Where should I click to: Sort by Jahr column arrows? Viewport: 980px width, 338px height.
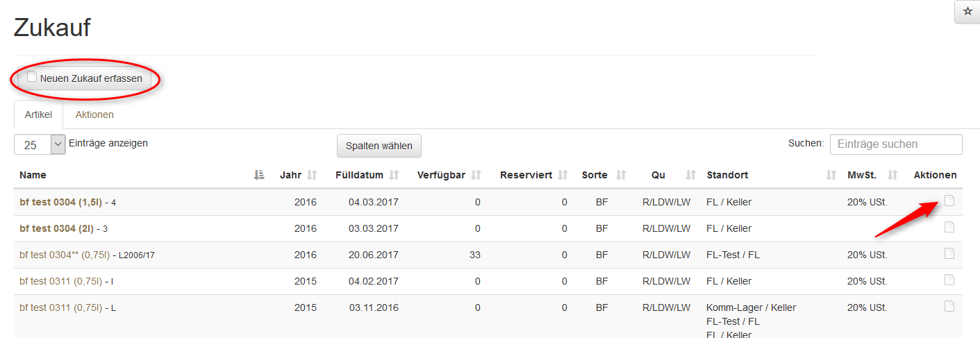tap(312, 176)
